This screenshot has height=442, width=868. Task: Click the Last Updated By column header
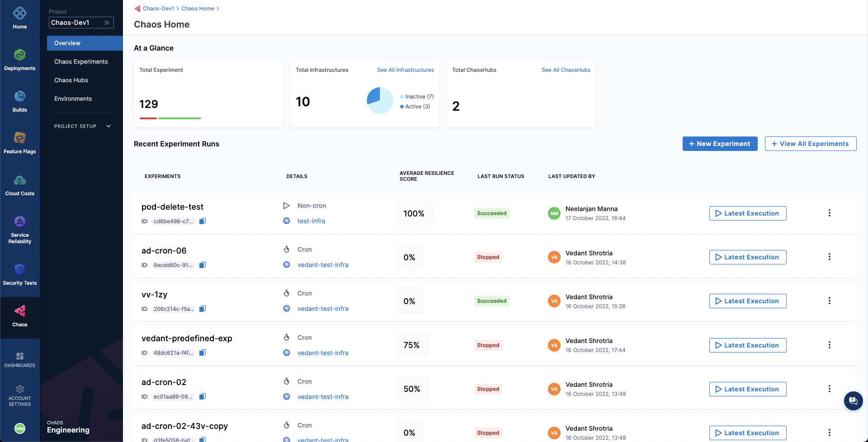pos(571,176)
